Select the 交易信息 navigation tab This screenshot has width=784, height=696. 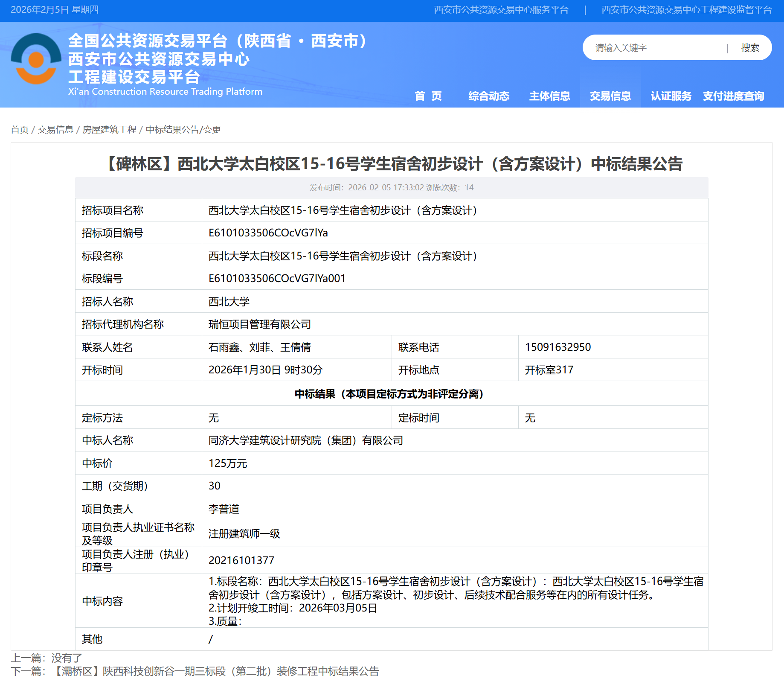[x=610, y=96]
